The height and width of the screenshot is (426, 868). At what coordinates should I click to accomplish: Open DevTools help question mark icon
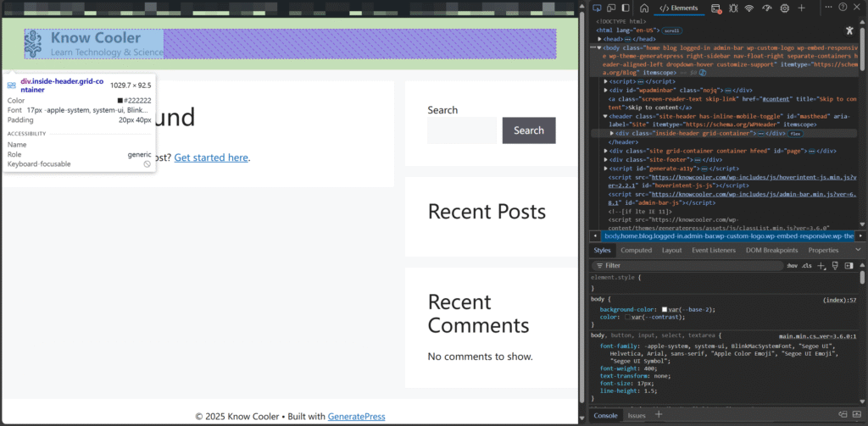point(843,7)
